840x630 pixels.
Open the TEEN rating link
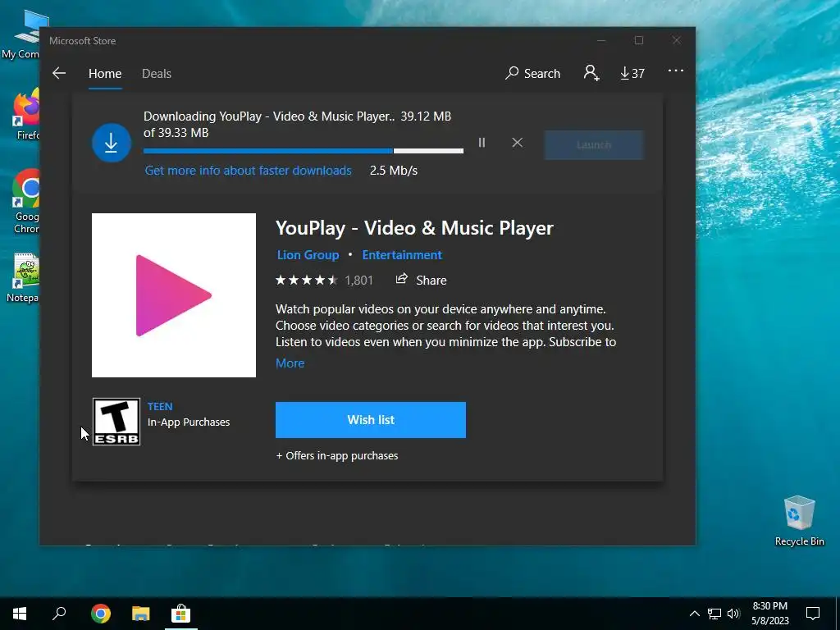pos(160,407)
